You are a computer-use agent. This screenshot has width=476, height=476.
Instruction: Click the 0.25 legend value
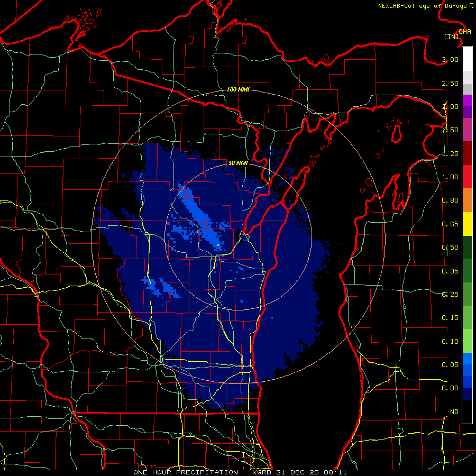point(450,295)
